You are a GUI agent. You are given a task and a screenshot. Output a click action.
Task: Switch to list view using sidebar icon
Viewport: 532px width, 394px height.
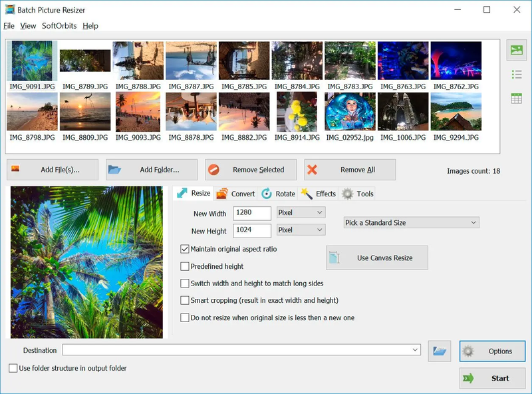tap(517, 75)
